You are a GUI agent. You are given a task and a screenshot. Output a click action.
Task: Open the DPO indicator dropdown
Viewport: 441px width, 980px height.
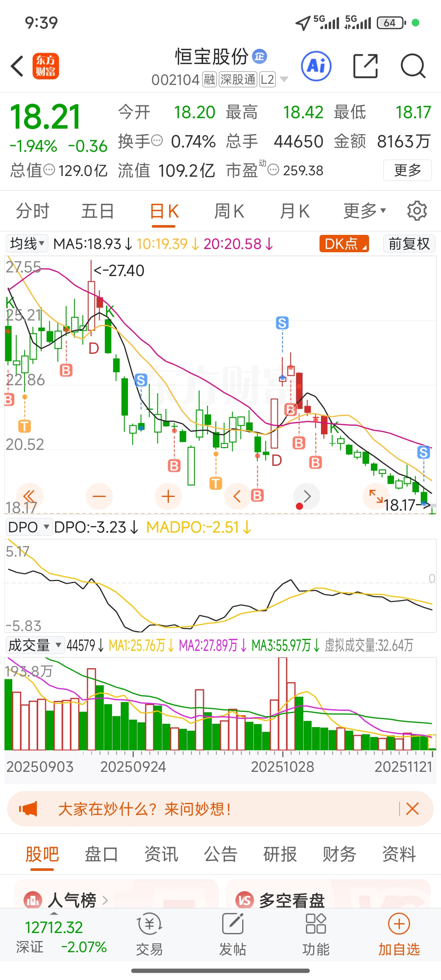pyautogui.click(x=29, y=527)
